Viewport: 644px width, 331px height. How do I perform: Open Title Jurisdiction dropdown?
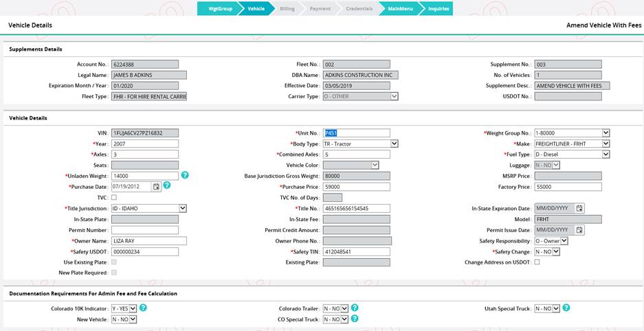click(x=183, y=208)
